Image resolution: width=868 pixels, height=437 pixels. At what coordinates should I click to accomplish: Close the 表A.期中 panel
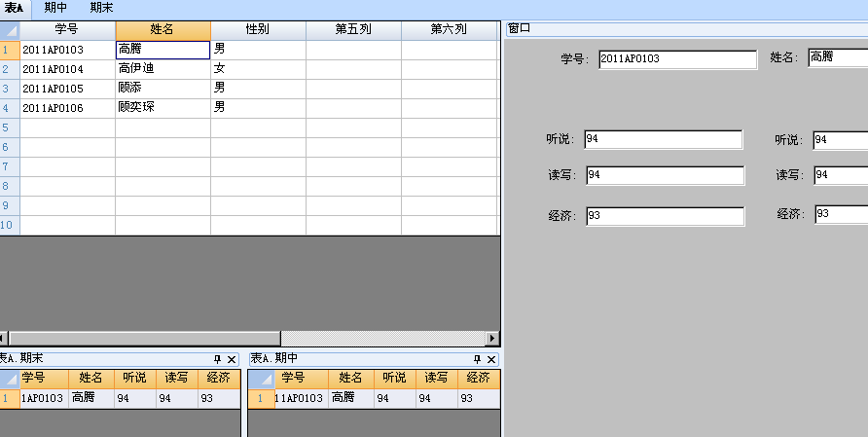(x=492, y=359)
